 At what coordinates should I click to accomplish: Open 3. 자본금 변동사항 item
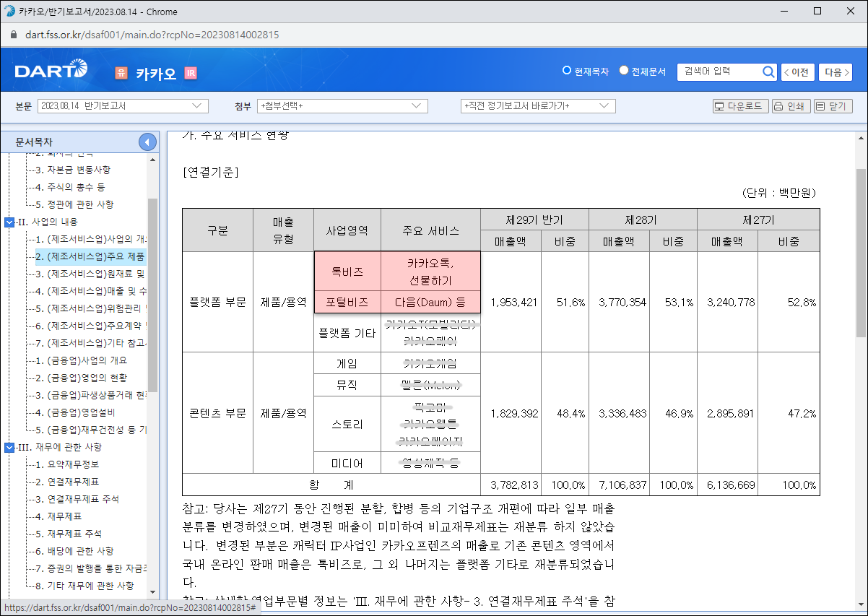point(73,170)
